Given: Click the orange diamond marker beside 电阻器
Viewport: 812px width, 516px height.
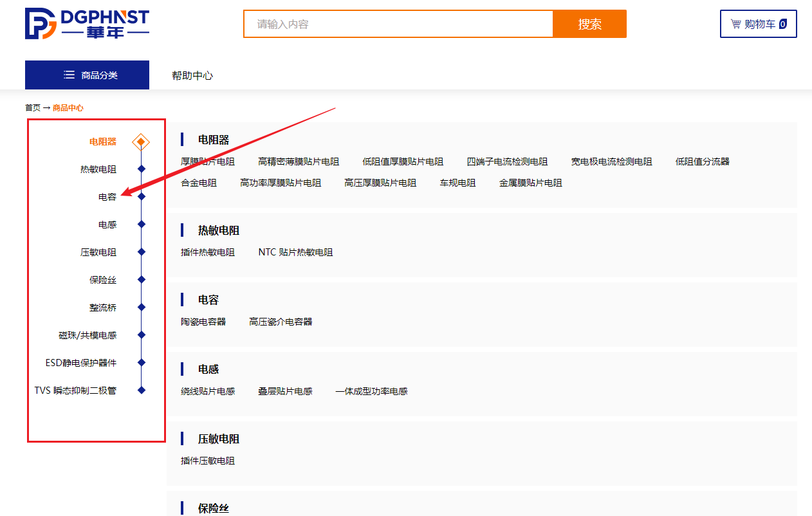Looking at the screenshot, I should (141, 142).
